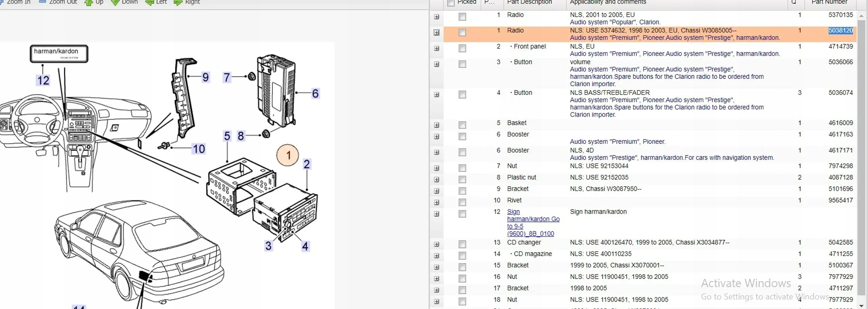Viewport: 868px width, 309px height.
Task: Click the highlighted part number 5038120
Action: pyautogui.click(x=840, y=31)
